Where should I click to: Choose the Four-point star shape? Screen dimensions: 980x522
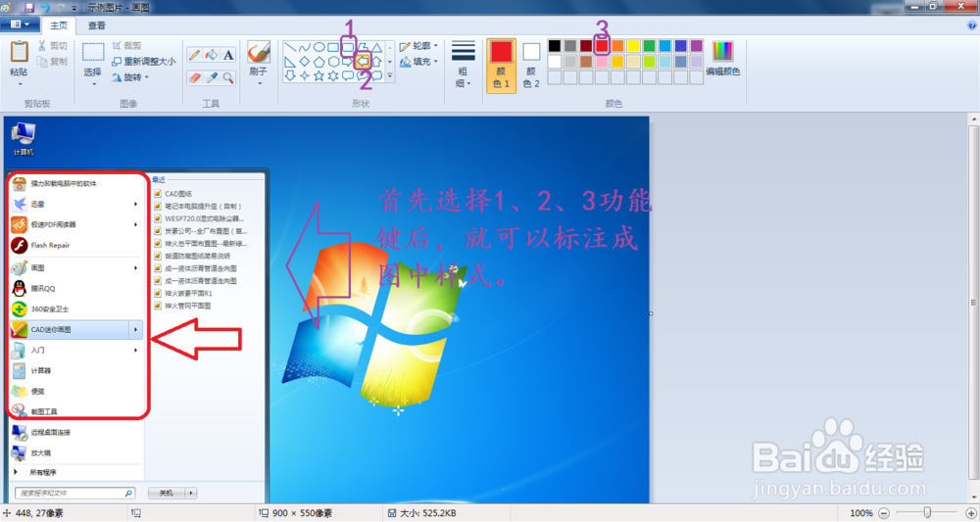pyautogui.click(x=305, y=75)
